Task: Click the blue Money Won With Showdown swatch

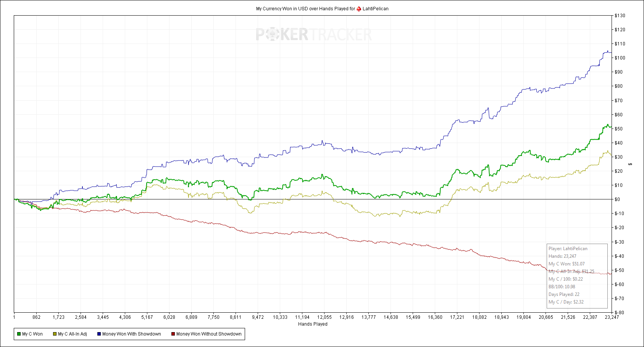Action: pyautogui.click(x=99, y=334)
